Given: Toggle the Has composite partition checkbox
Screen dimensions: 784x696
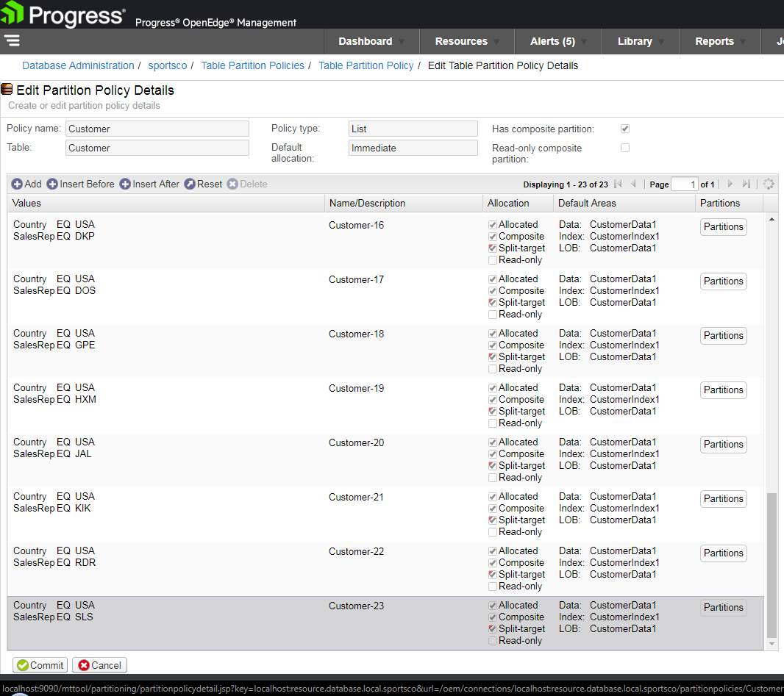Looking at the screenshot, I should [625, 129].
